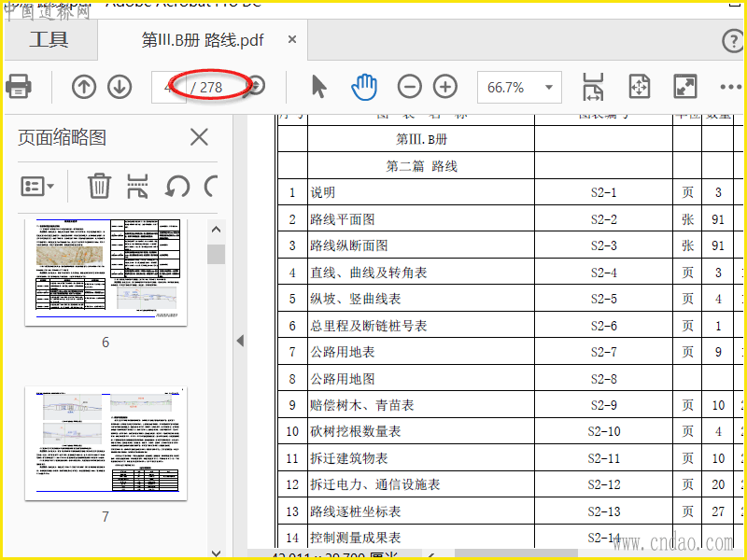The image size is (747, 560).
Task: Go to previous page with up arrow
Action: [x=84, y=87]
